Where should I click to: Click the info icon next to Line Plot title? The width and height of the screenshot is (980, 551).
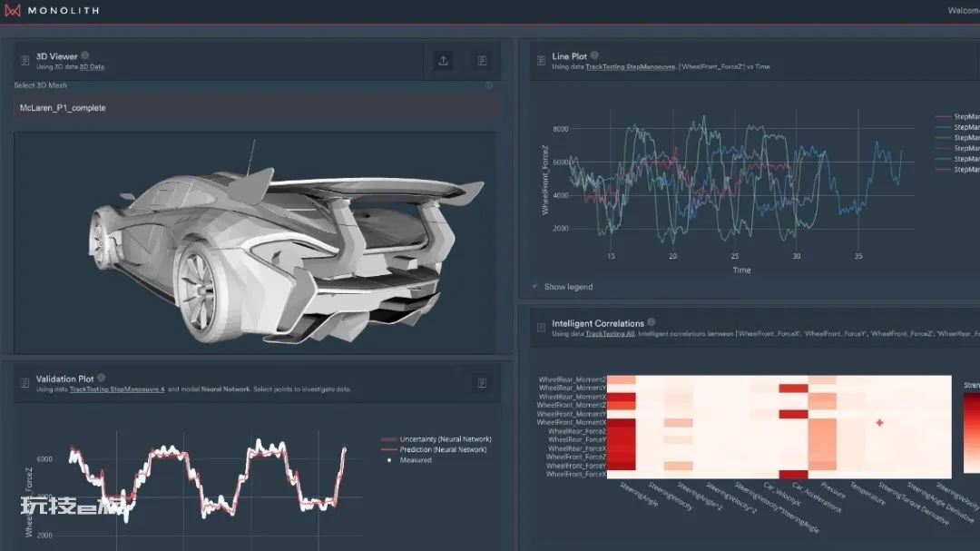click(x=594, y=55)
